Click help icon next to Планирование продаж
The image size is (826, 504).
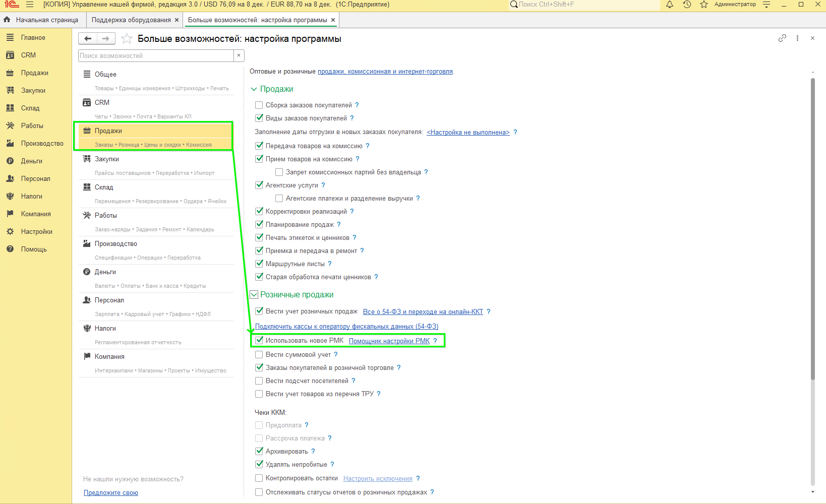coord(339,225)
